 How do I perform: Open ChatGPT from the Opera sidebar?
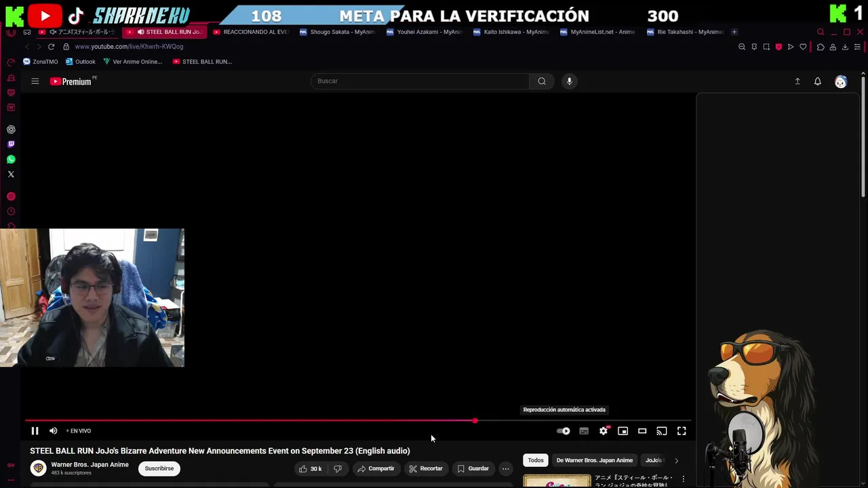click(x=11, y=129)
